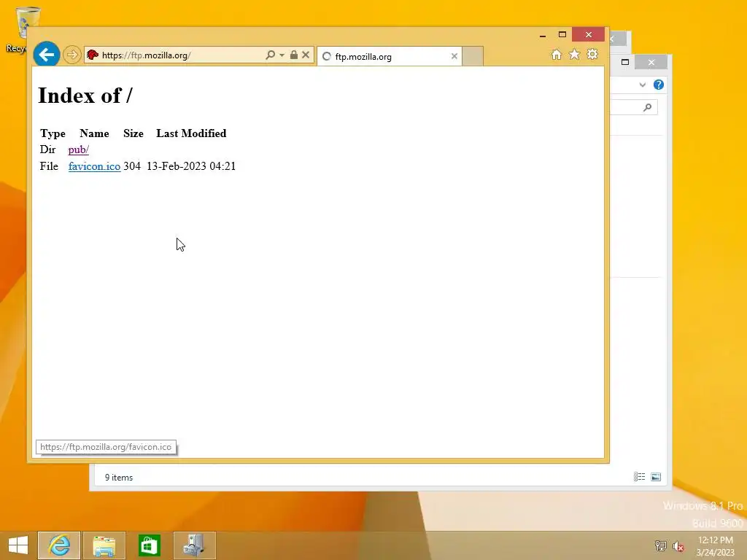Click the '9 items' status text
Image resolution: width=747 pixels, height=560 pixels.
(119, 478)
